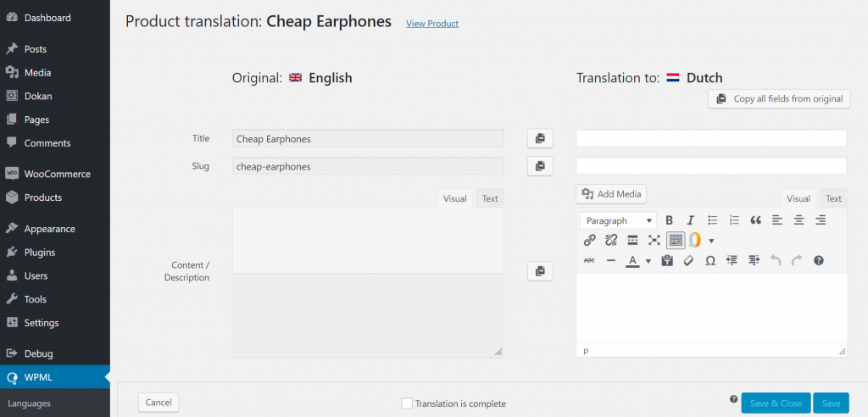
Task: Toggle Italic formatting in editor
Action: 690,220
